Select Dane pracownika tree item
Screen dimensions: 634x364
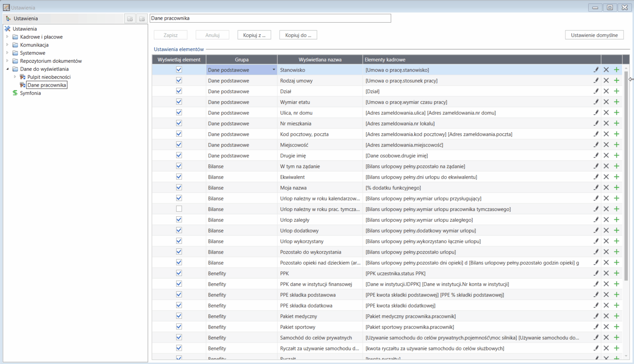pyautogui.click(x=46, y=85)
